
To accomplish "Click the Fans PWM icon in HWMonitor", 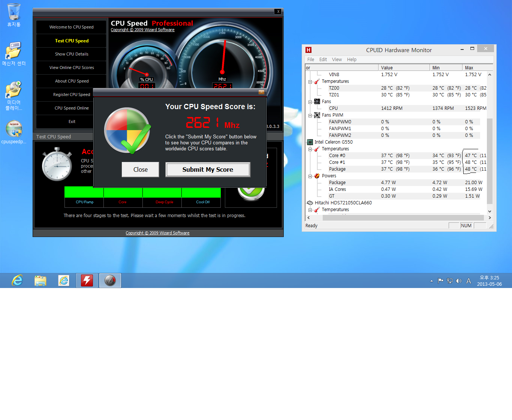I will point(317,115).
